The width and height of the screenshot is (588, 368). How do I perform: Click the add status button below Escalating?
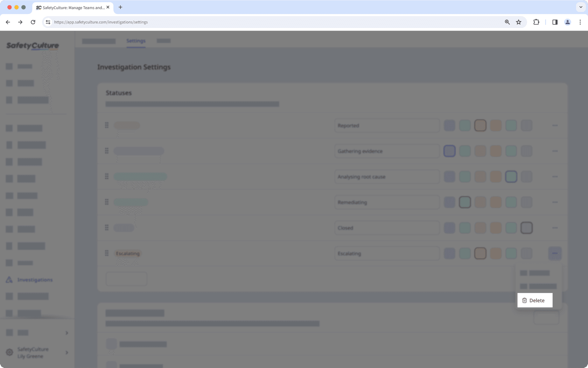(x=126, y=279)
